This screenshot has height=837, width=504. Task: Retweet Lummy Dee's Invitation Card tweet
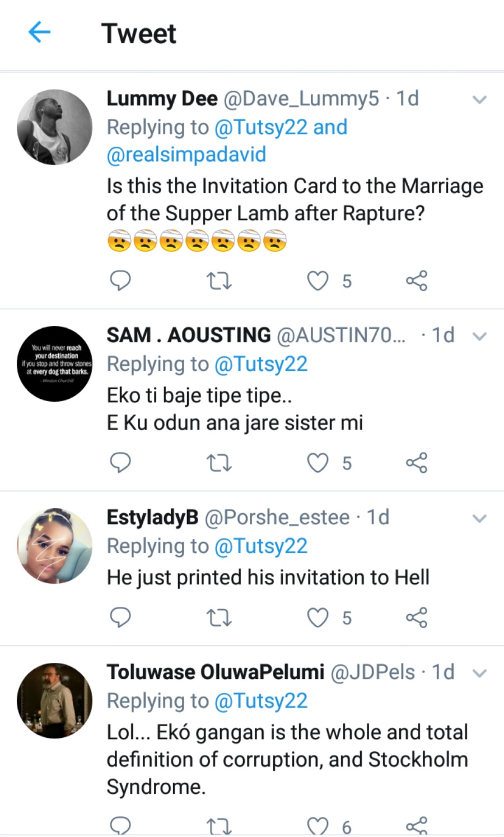(x=219, y=281)
